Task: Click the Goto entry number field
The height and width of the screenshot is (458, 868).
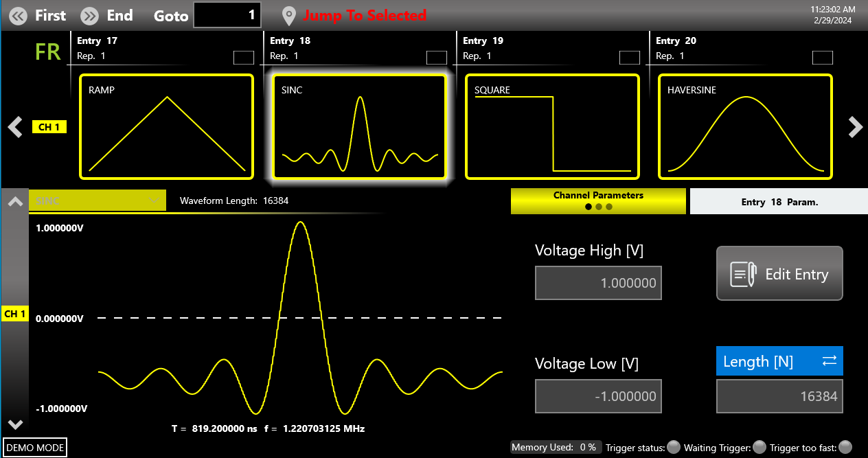Action: pos(227,15)
